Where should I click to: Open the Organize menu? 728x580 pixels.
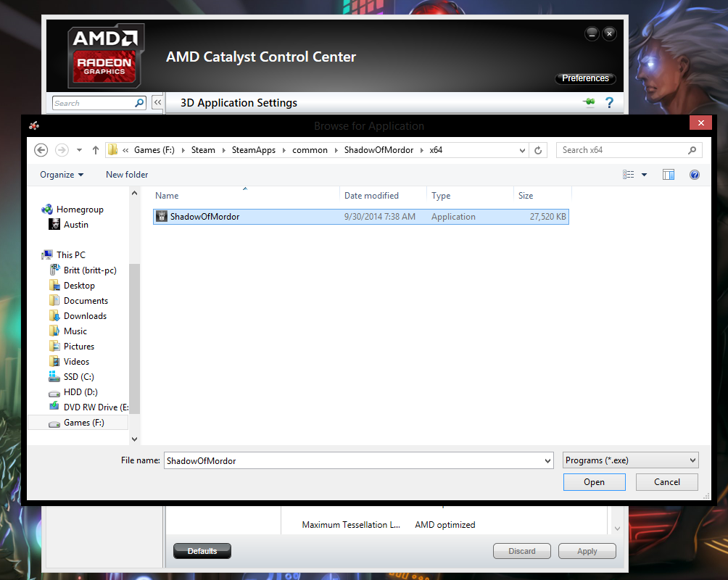[62, 175]
